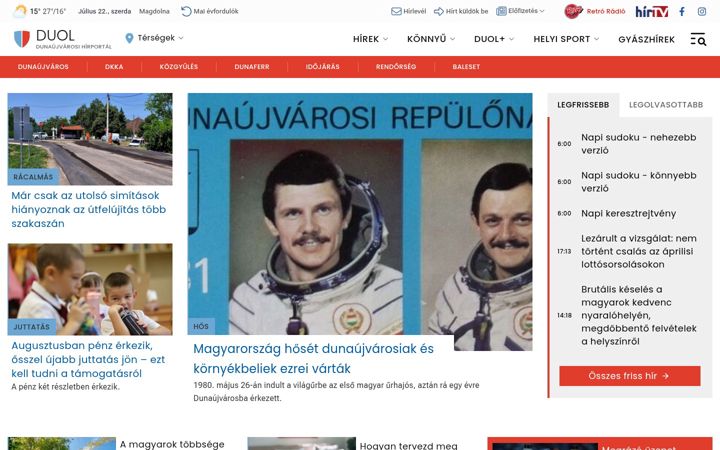720x450 pixels.
Task: Click the kindergarten children photo thumbnail
Action: pyautogui.click(x=90, y=289)
